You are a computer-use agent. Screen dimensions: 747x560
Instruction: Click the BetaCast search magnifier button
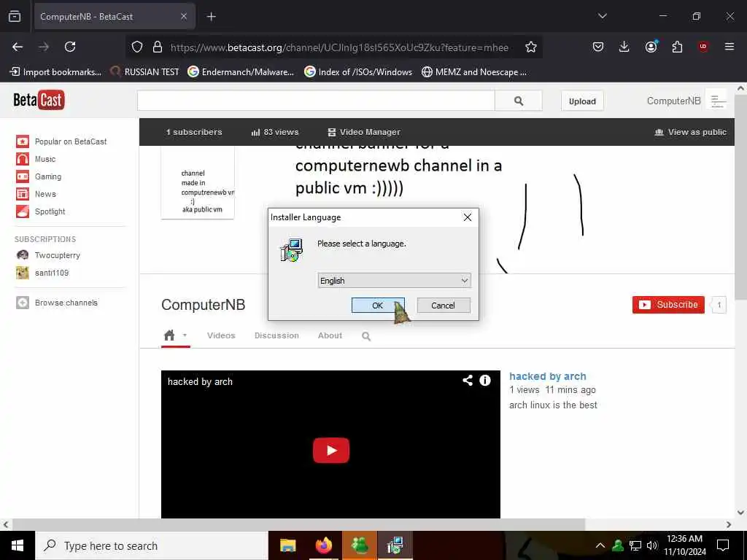click(519, 101)
